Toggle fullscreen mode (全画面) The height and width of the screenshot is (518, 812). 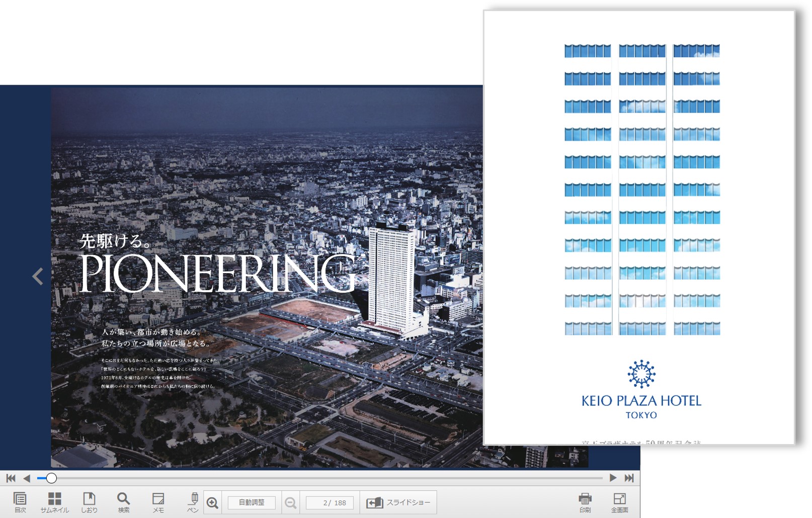coord(619,501)
